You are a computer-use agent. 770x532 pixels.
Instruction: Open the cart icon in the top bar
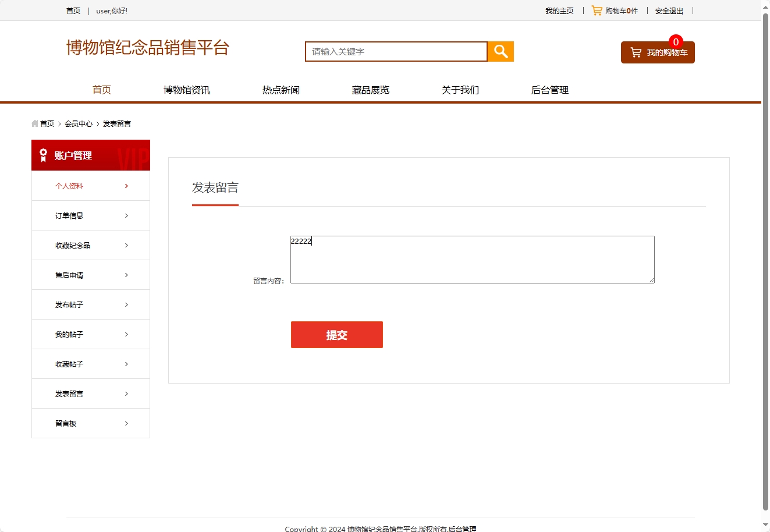point(595,10)
